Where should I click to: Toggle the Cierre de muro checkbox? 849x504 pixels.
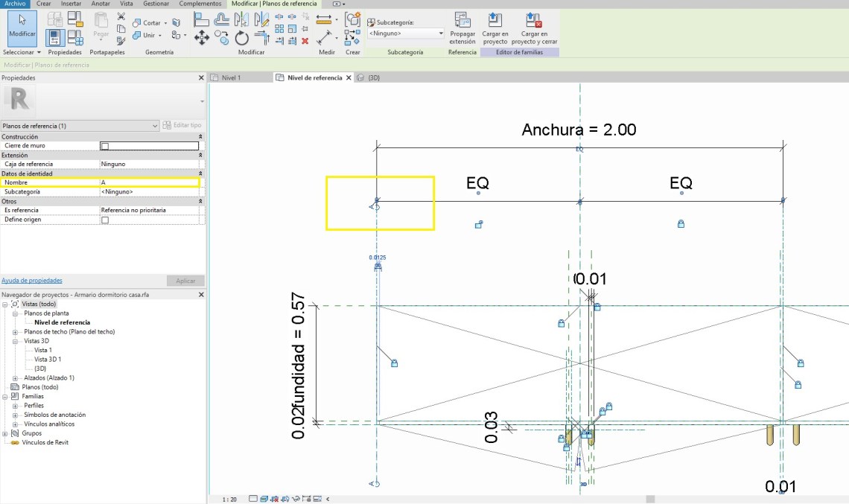click(105, 146)
